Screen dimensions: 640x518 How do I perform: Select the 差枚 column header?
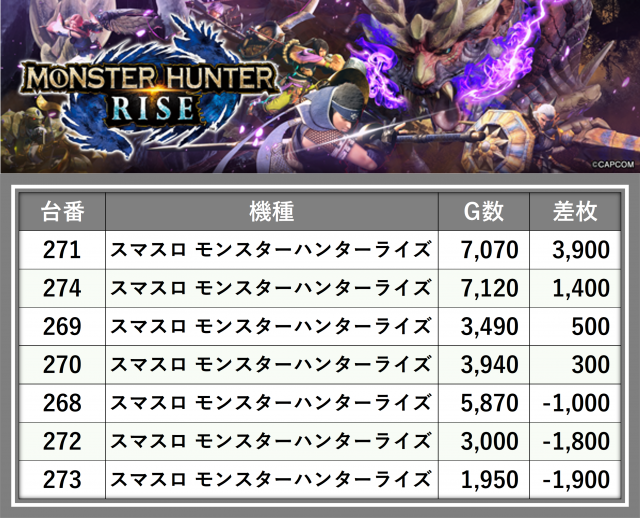pos(575,211)
